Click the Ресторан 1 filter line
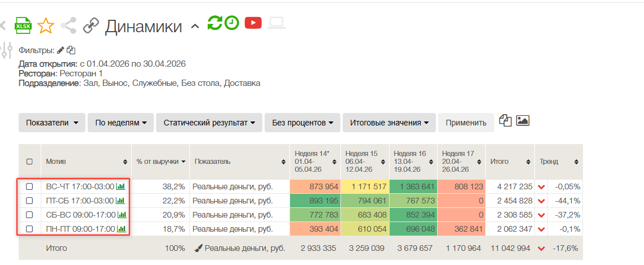 pyautogui.click(x=61, y=73)
